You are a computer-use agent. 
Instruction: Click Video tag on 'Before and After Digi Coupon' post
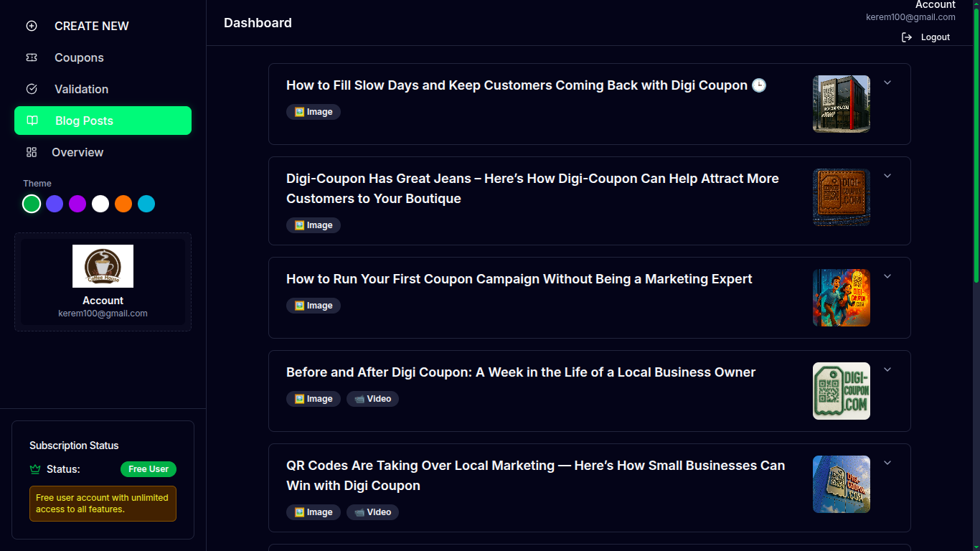pos(372,399)
